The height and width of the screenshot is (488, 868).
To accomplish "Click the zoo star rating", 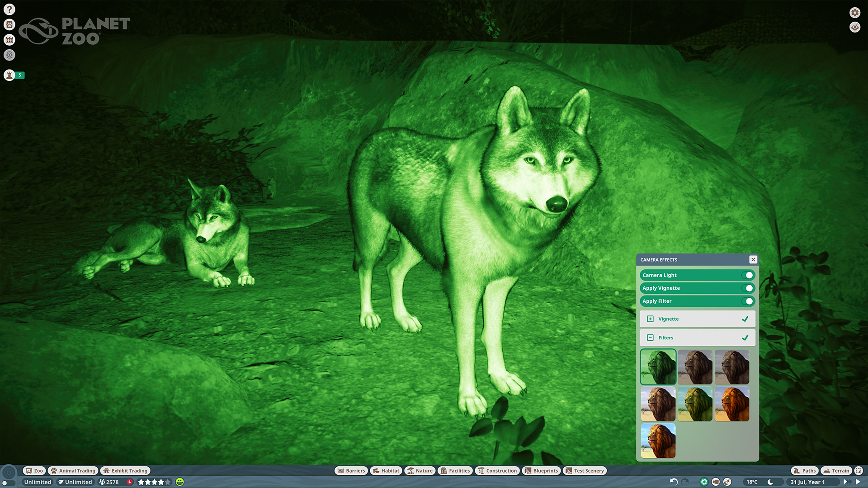I will 154,482.
